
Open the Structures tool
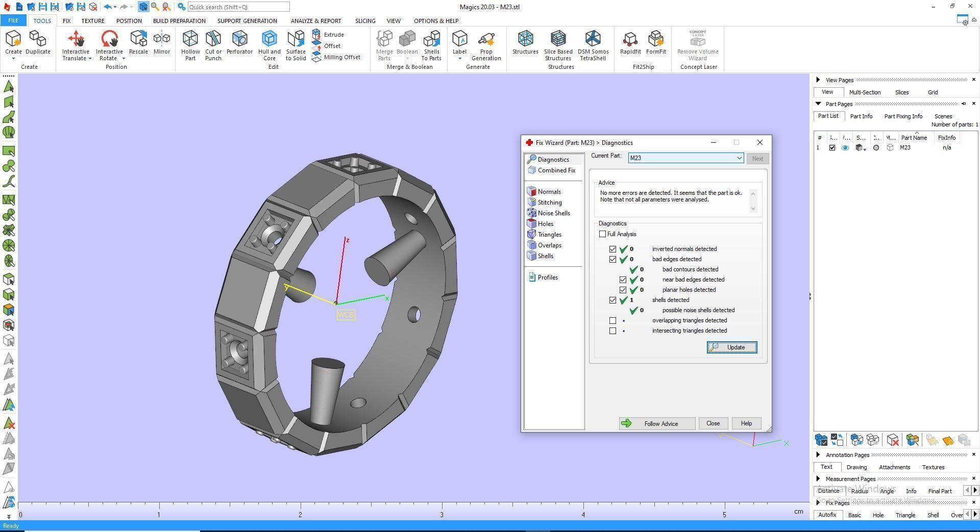point(525,42)
